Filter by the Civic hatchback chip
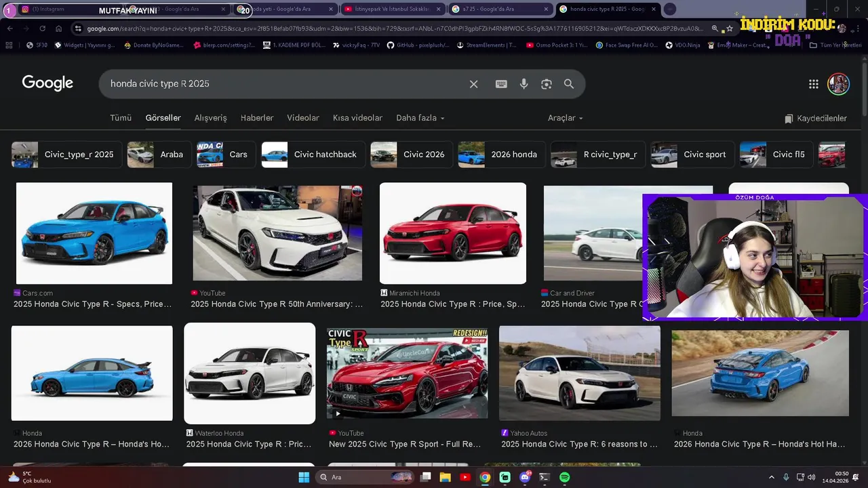The width and height of the screenshot is (868, 488). coord(313,155)
